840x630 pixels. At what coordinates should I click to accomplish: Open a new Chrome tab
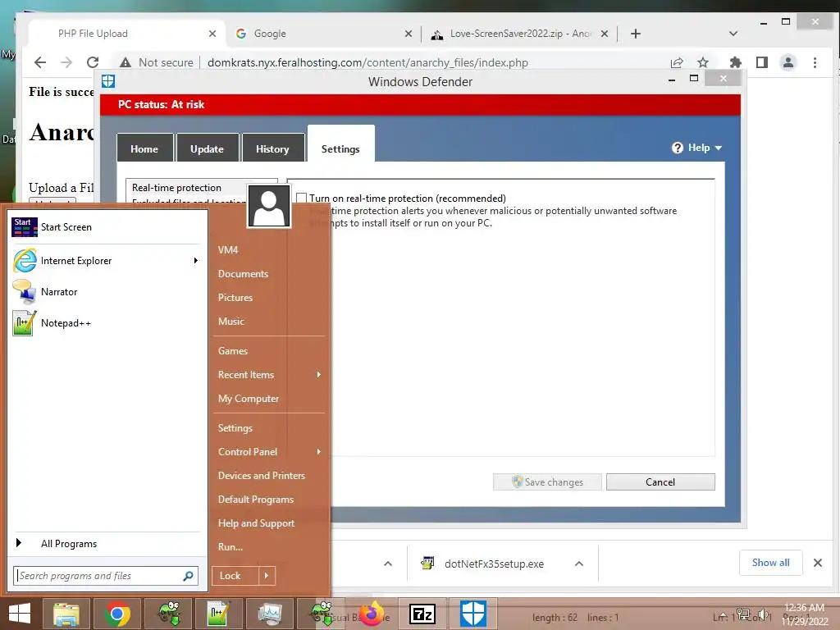[636, 34]
